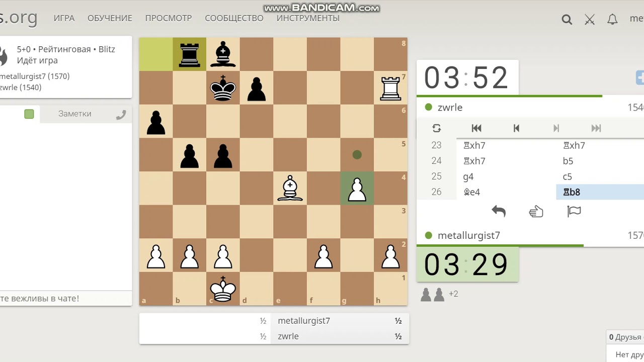Open metallurgist7 profile below move list

[x=469, y=235]
